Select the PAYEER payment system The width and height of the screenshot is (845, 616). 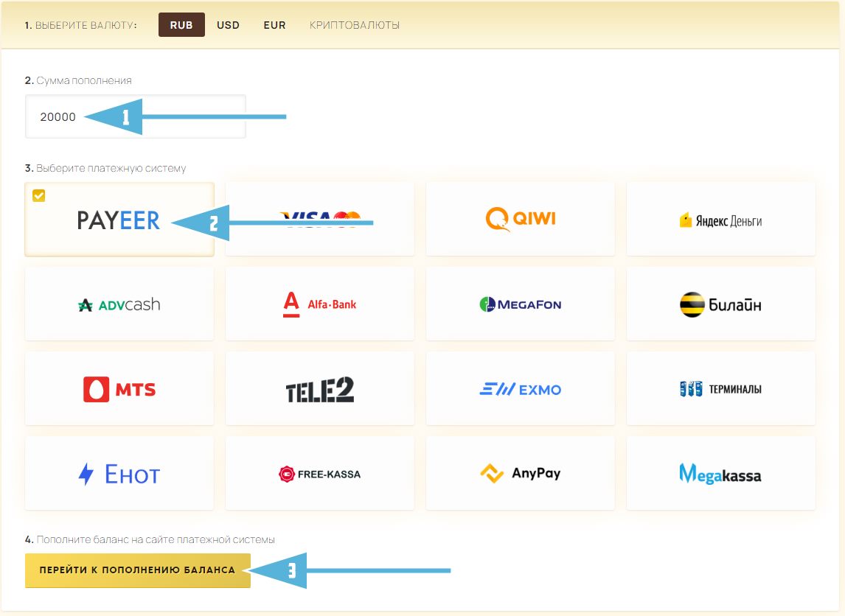click(119, 219)
